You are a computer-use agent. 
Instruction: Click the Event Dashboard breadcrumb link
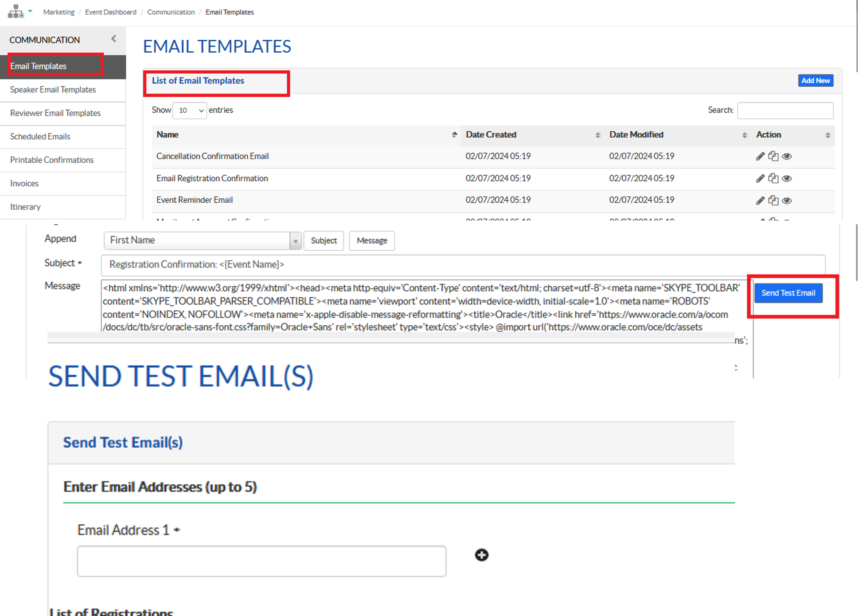click(111, 12)
